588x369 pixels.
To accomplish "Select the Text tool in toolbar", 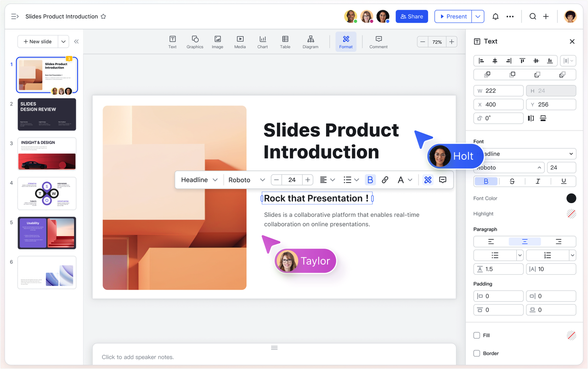I will tap(172, 42).
